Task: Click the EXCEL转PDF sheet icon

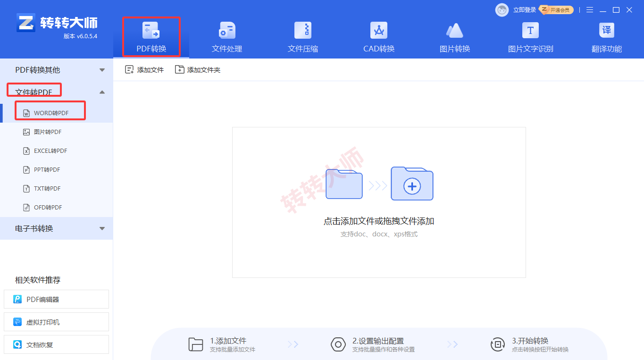Action: pos(26,151)
